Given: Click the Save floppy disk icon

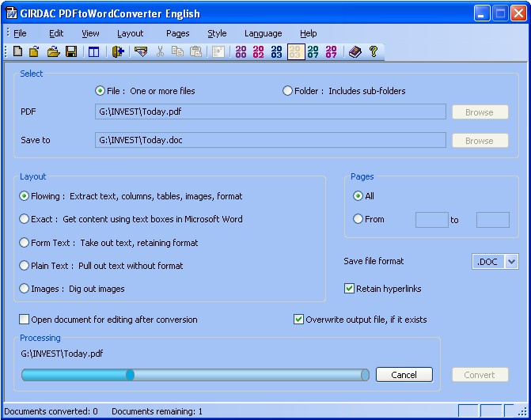Looking at the screenshot, I should tap(71, 51).
